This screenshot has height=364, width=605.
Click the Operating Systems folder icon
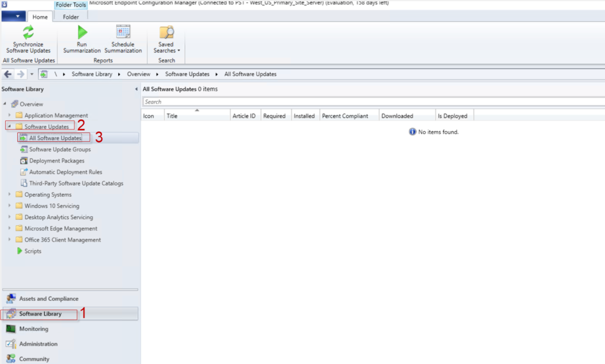point(19,194)
